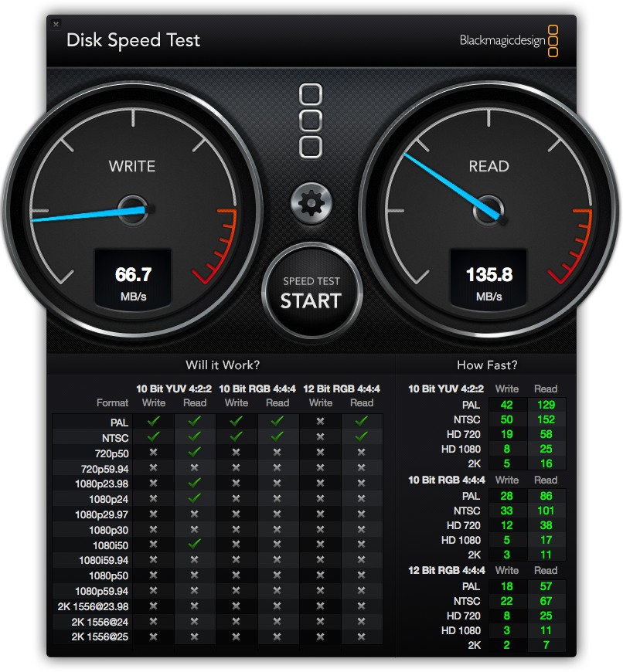Click the READ gauge label

489,166
